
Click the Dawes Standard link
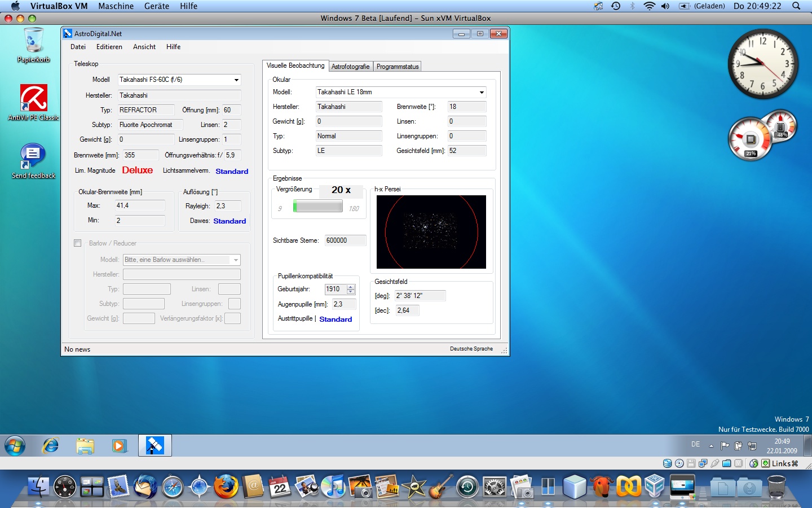tap(230, 221)
